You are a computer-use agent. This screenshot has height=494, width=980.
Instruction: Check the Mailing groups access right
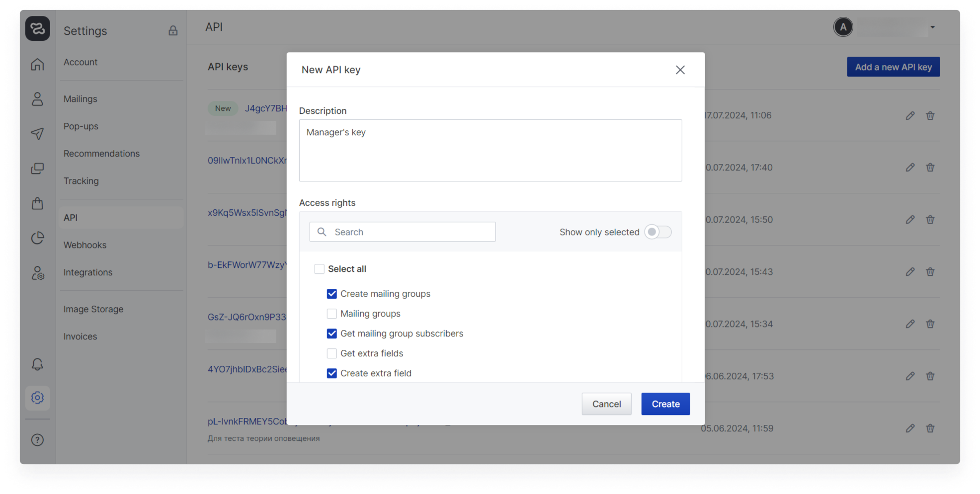tap(332, 314)
